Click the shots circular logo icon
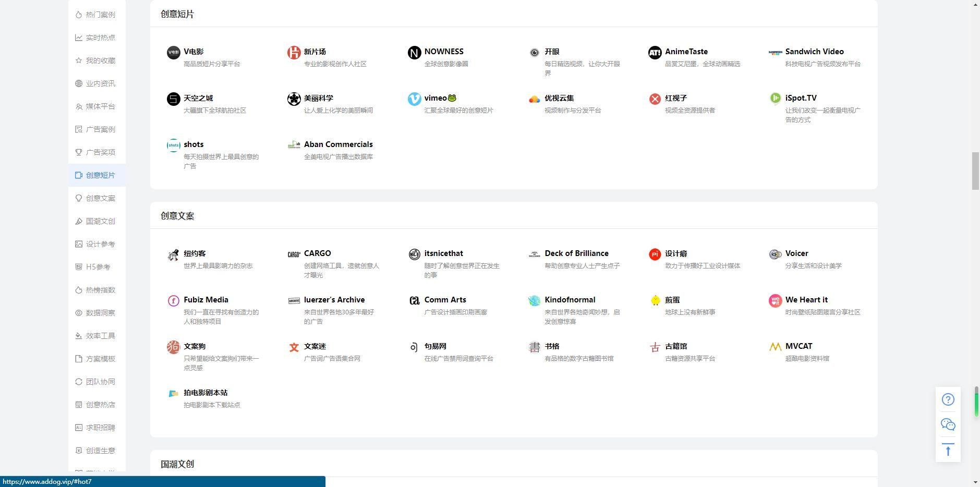This screenshot has width=980, height=487. [173, 145]
